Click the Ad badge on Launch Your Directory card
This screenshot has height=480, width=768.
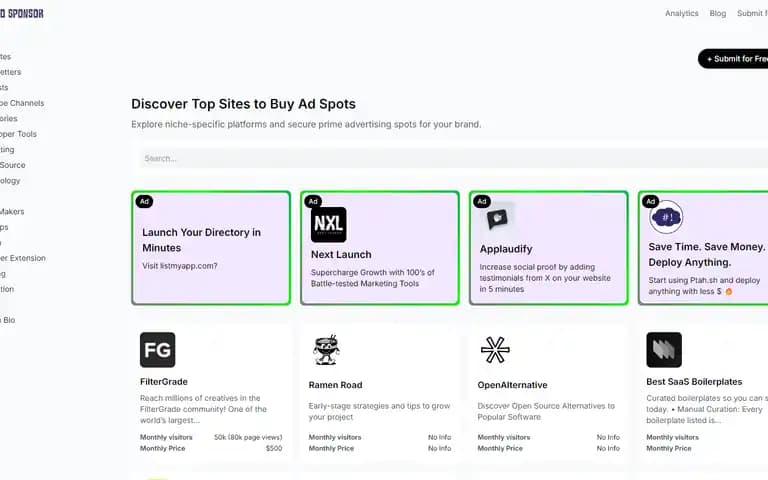tap(144, 201)
